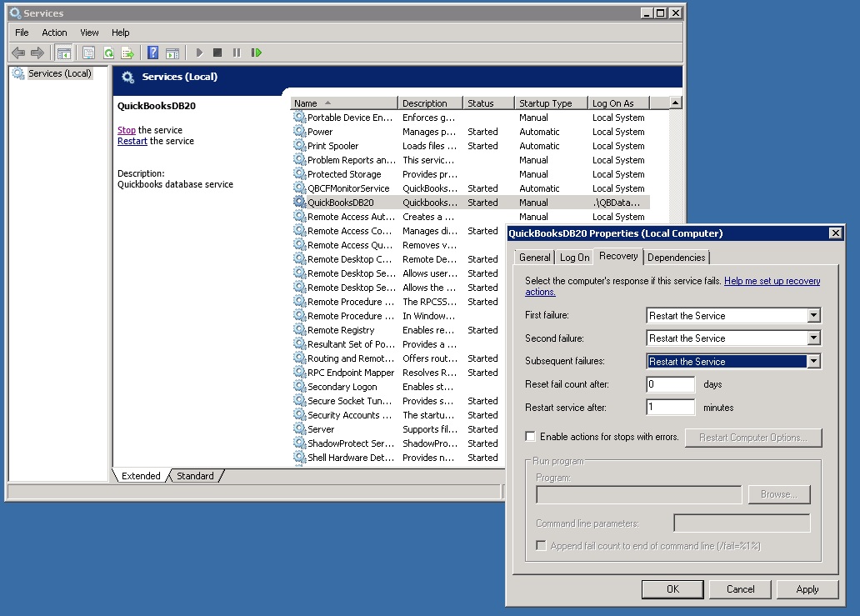Select the Security Accounts … service row

coord(396,414)
